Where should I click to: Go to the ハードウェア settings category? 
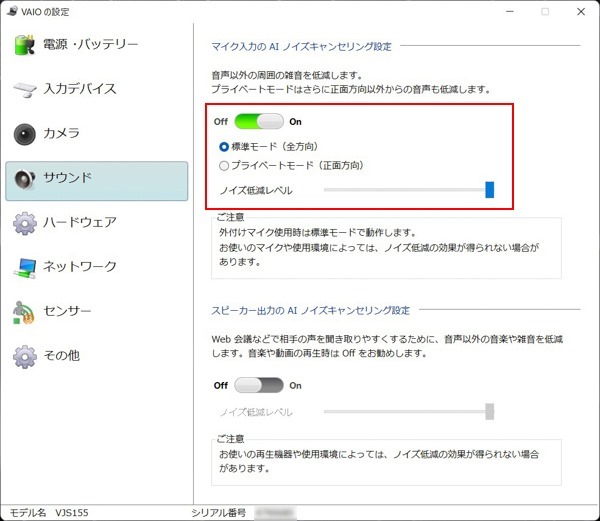96,223
